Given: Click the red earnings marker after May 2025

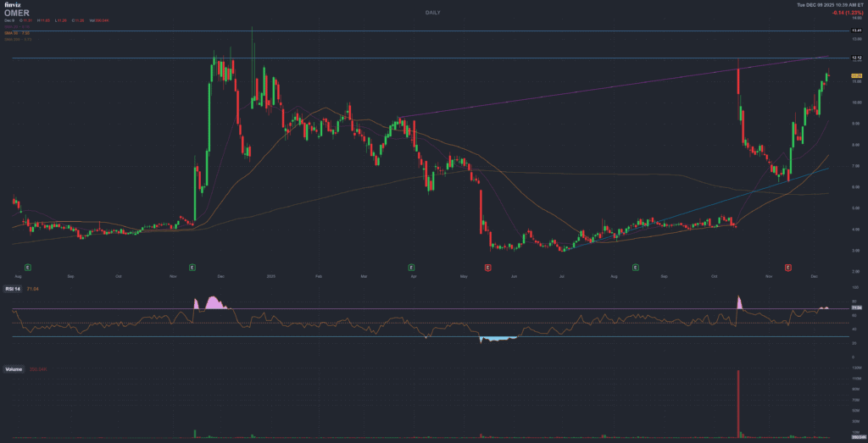Looking at the screenshot, I should point(488,267).
